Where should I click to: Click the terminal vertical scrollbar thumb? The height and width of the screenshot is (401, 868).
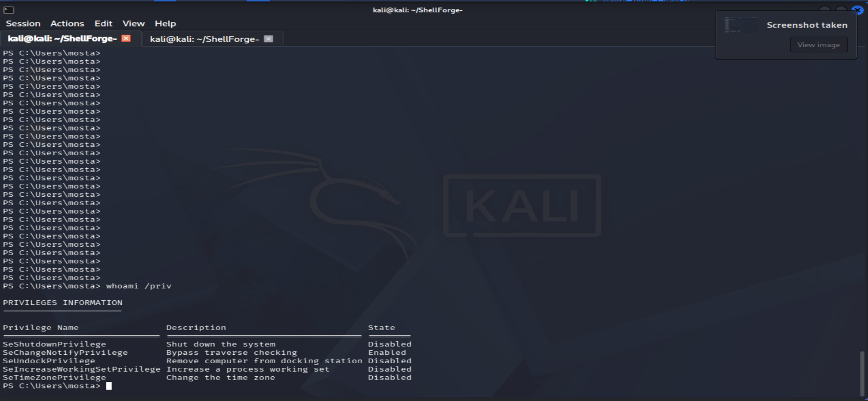[862, 373]
